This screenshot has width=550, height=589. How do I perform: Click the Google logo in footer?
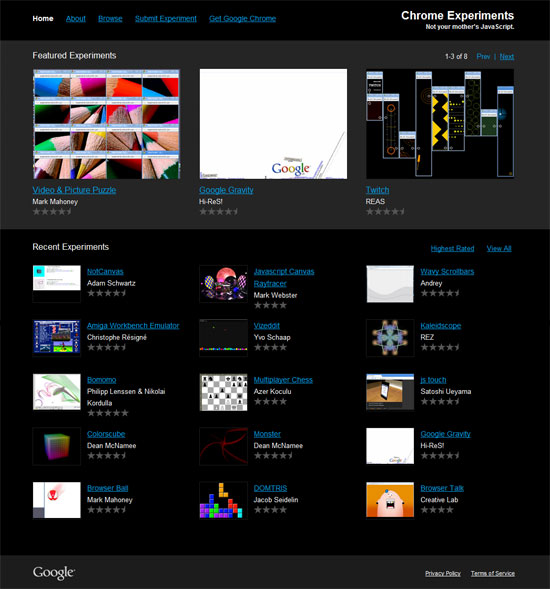tap(54, 573)
